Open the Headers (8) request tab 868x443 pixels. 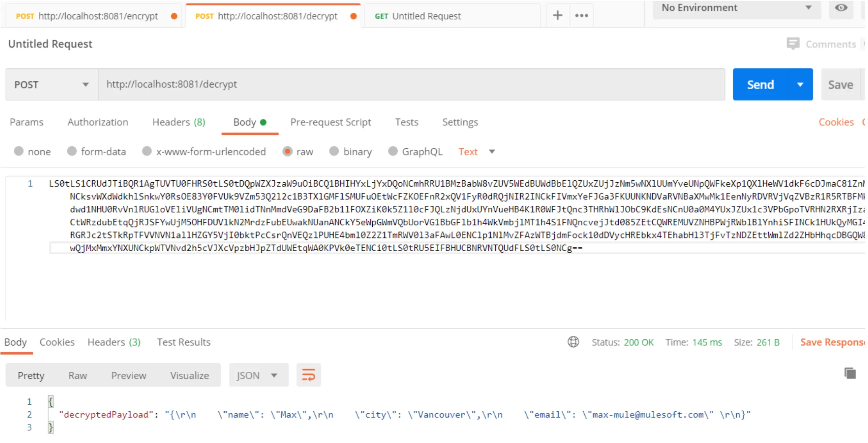tap(179, 122)
